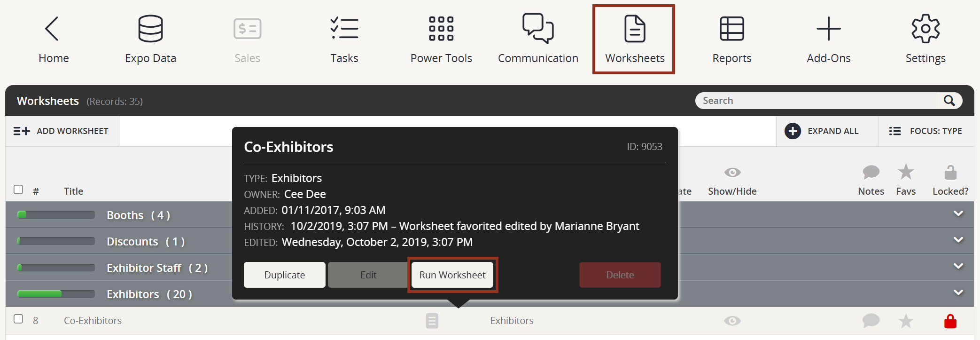Click the red lock on Co-Exhibitors row
The width and height of the screenshot is (980, 340).
[x=950, y=321]
